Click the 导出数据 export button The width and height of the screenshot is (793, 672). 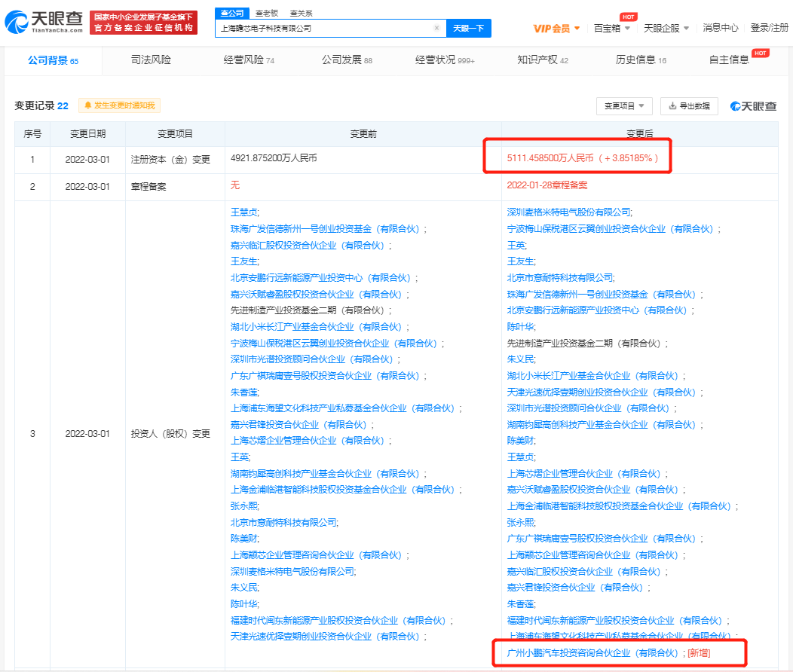pos(689,106)
